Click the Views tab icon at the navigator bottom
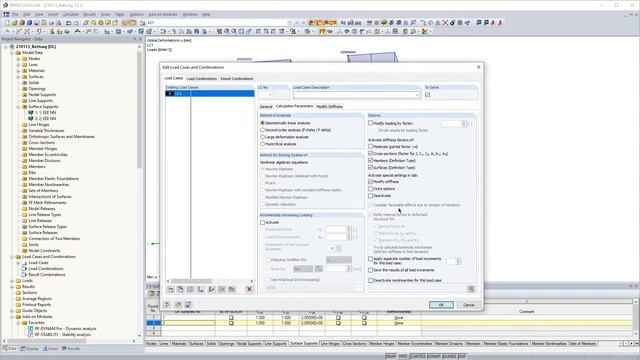Viewport: 640px width, 360px height. (46, 349)
